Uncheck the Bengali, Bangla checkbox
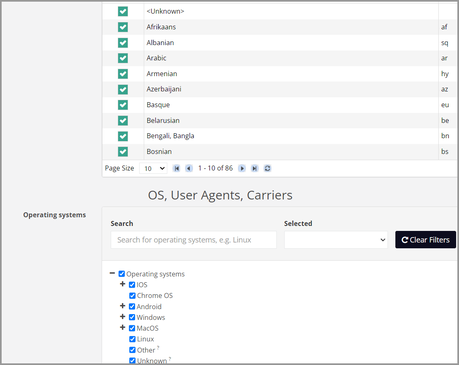The height and width of the screenshot is (365, 459). tap(123, 136)
